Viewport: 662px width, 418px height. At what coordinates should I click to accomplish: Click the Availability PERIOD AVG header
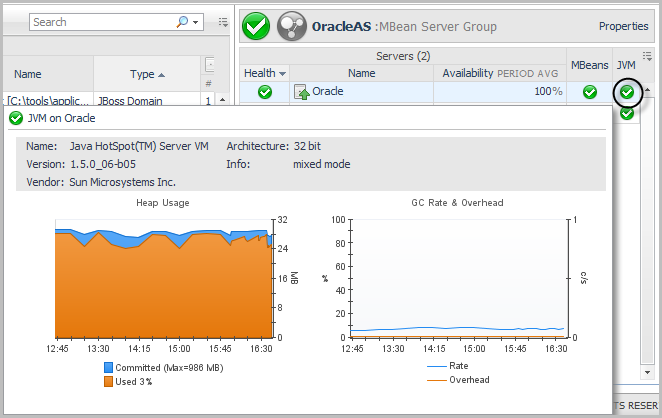pos(500,73)
